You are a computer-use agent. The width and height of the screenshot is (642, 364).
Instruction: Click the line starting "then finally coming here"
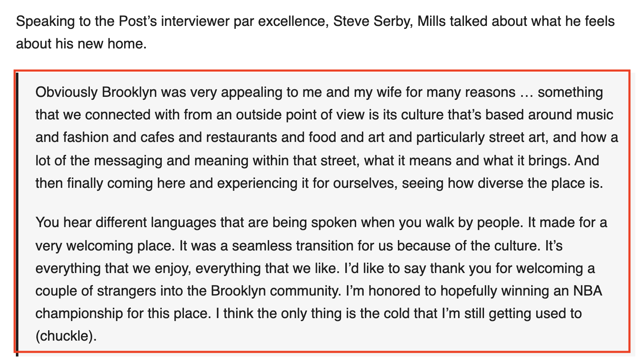[319, 183]
